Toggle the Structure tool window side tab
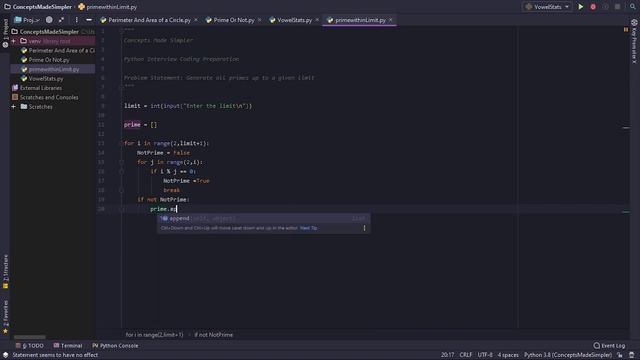 5,271
